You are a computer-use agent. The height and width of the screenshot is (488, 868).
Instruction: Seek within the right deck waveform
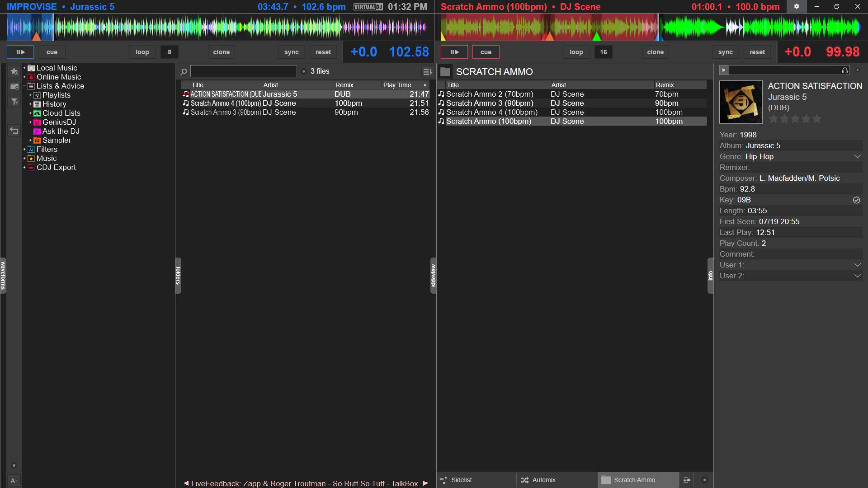(x=651, y=27)
